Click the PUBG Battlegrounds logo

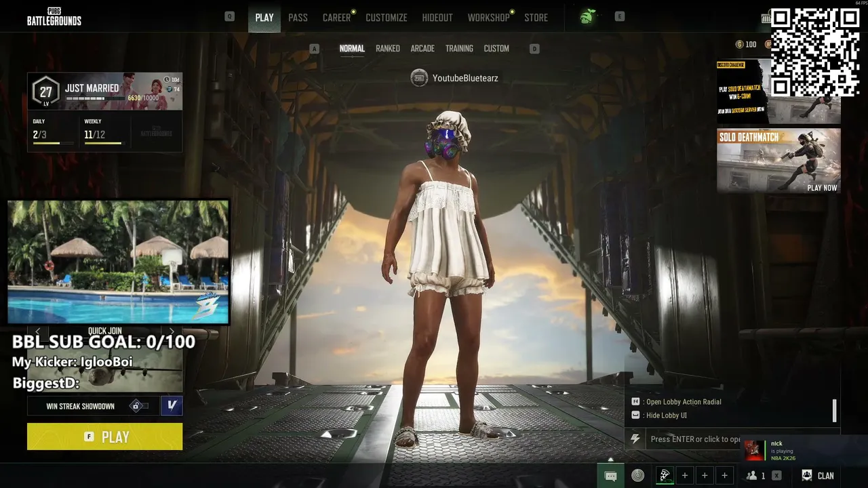click(x=54, y=18)
